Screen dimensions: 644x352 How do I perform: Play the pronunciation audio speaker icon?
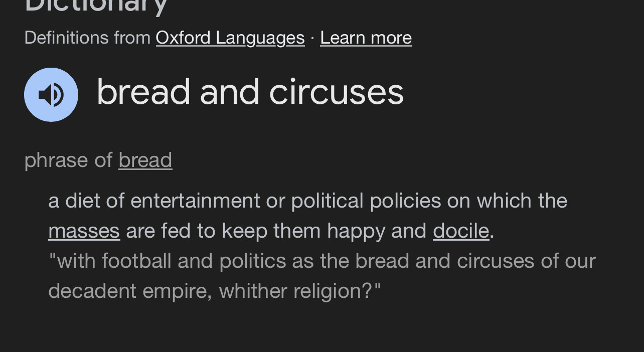[51, 95]
